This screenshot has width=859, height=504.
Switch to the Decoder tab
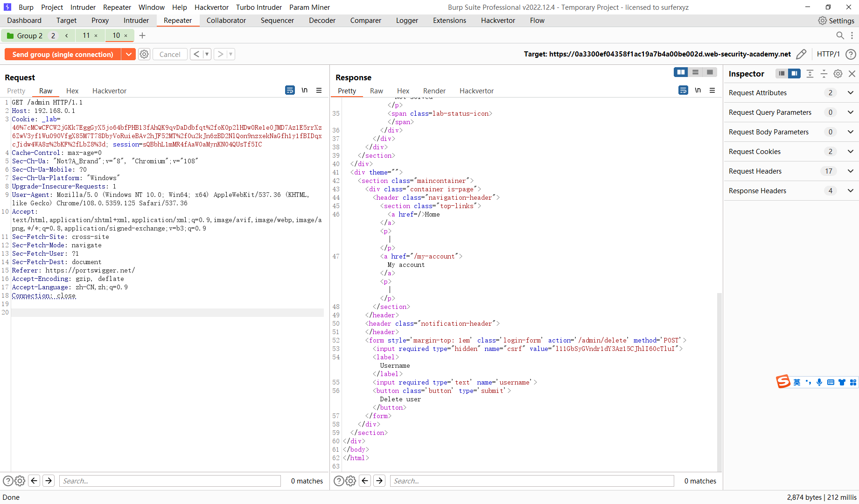tap(322, 20)
